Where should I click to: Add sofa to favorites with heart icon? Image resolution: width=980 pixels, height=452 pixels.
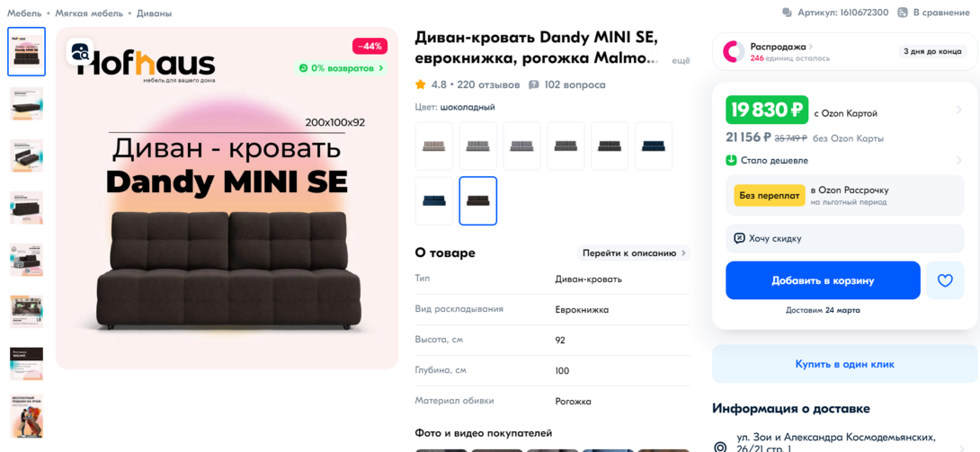[944, 280]
